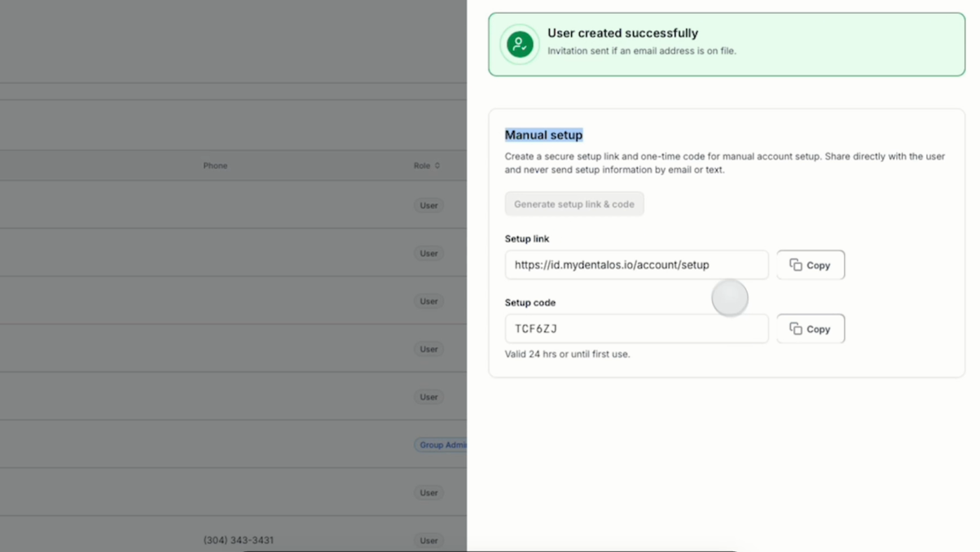Click the User badge next to (304) 343-3431

point(428,540)
